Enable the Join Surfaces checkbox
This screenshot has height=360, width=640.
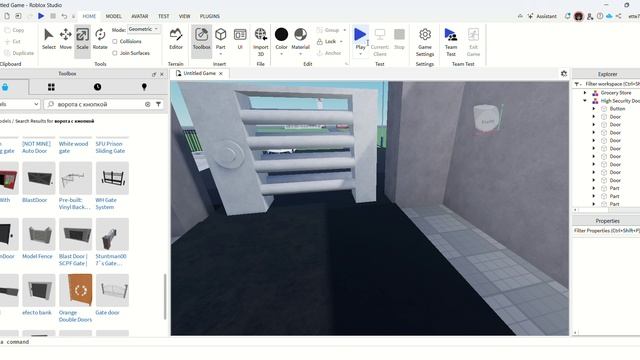(x=115, y=53)
